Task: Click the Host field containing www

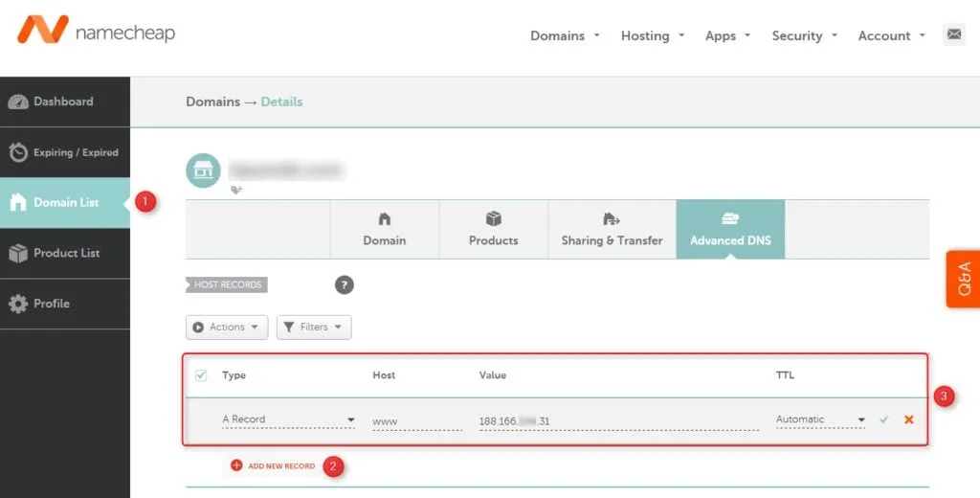Action: click(417, 421)
